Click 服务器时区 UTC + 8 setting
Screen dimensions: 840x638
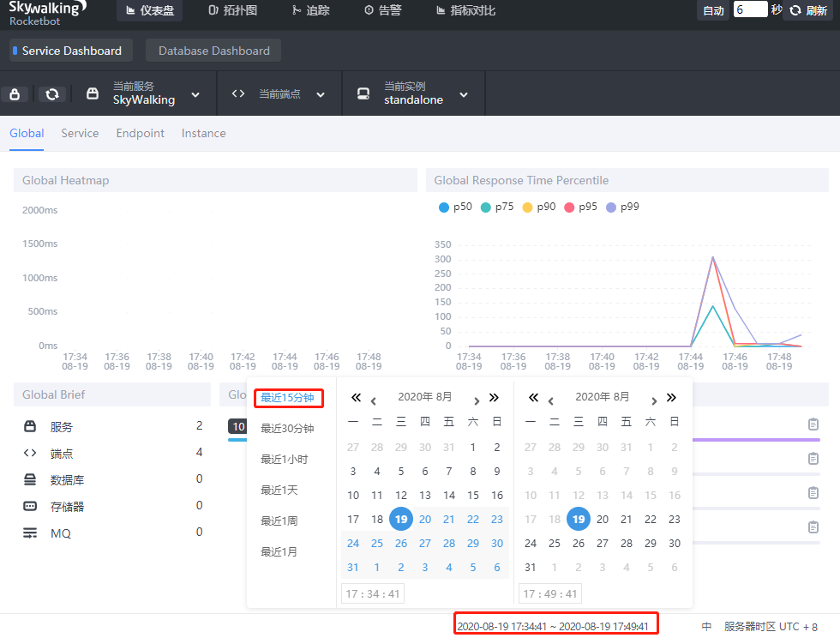[771, 626]
